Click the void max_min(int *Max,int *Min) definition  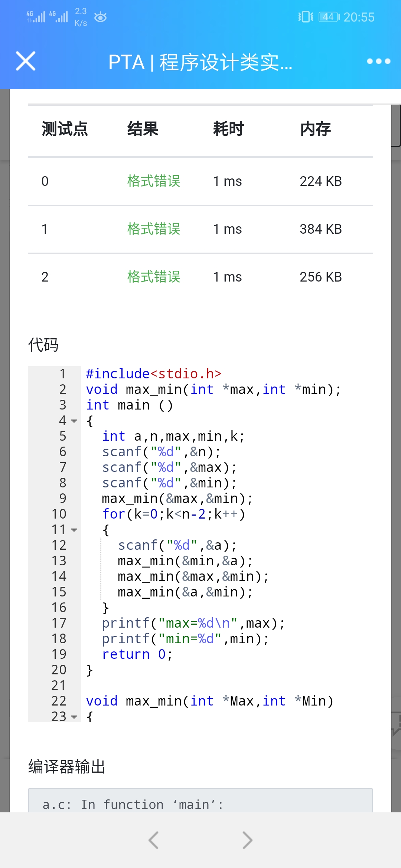[x=210, y=701]
